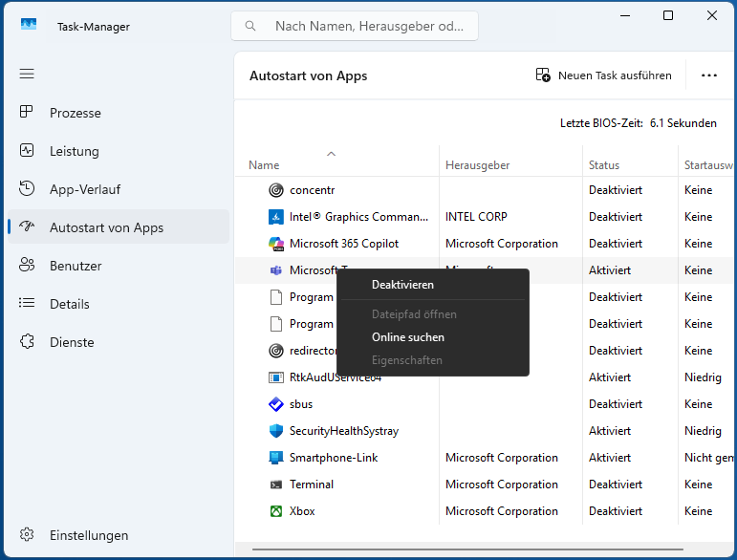
Task: Click the Terminal app icon
Action: (276, 485)
